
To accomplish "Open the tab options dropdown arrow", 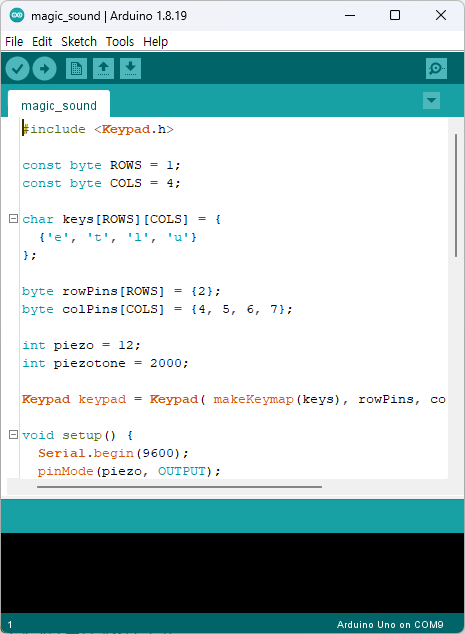I will pyautogui.click(x=431, y=101).
